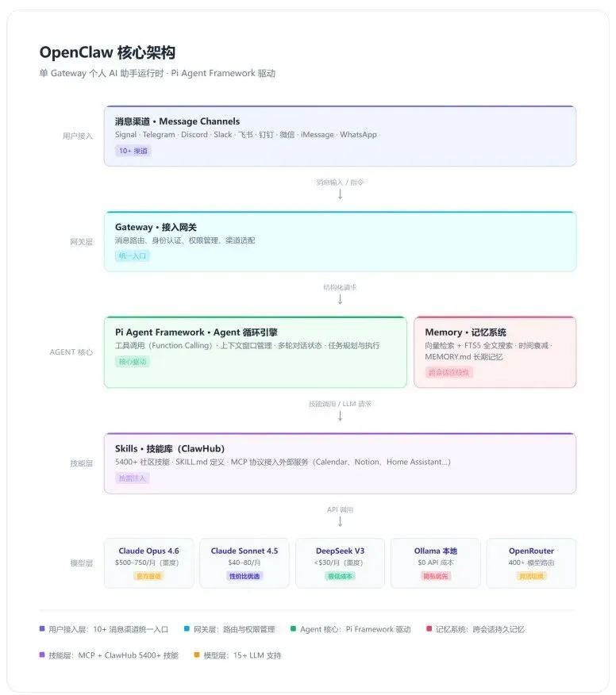
Task: Click the 工具调用 (Function Calling) description line
Action: click(248, 346)
